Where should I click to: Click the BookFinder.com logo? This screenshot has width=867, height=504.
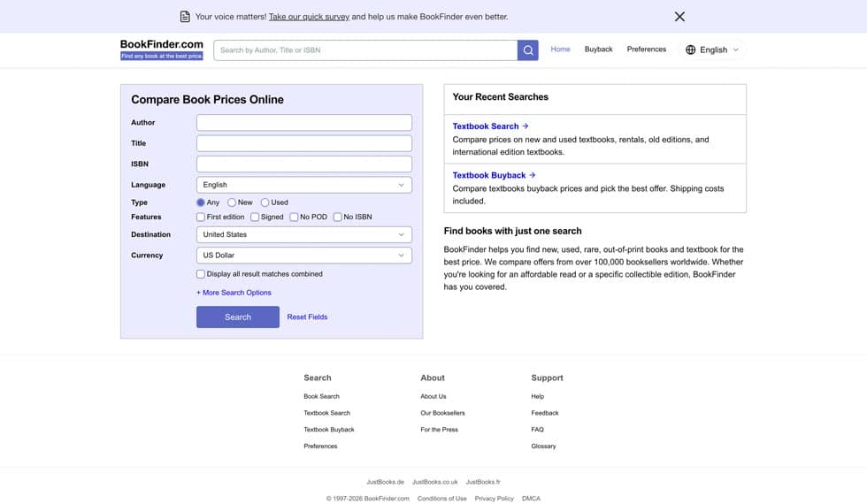161,50
